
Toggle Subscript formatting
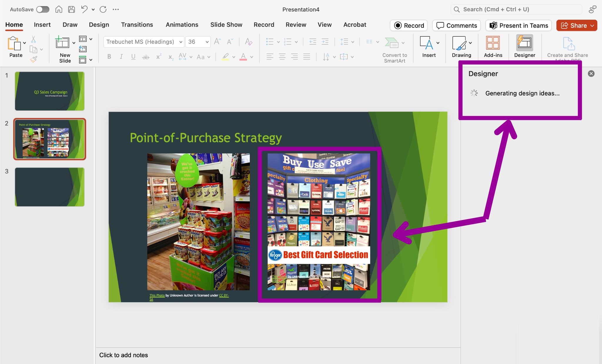(171, 57)
